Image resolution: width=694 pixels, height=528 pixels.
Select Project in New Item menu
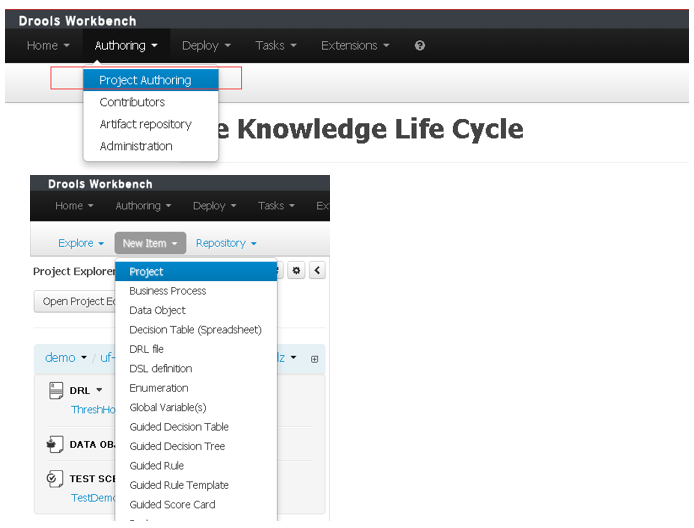196,272
